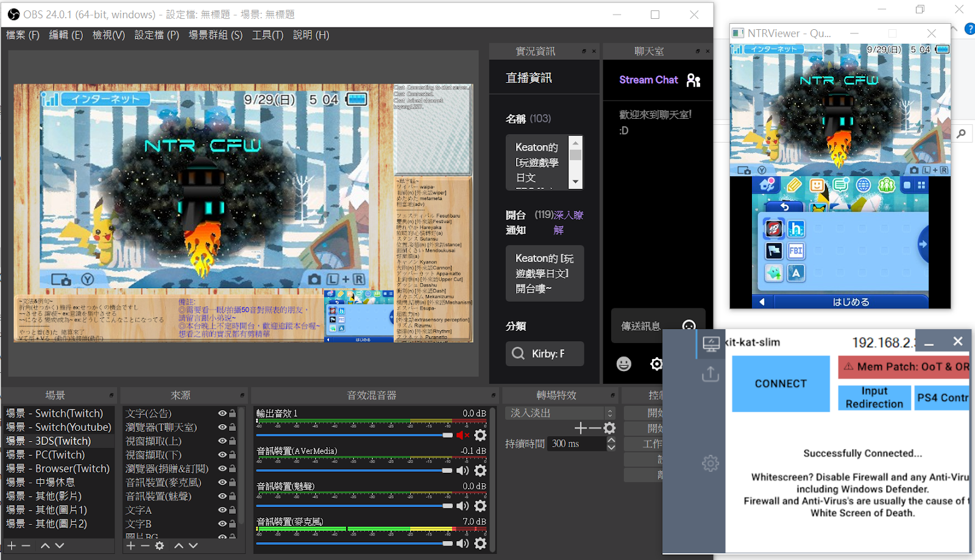Open source properties gear in 來源 panel
The height and width of the screenshot is (560, 975).
pyautogui.click(x=160, y=545)
